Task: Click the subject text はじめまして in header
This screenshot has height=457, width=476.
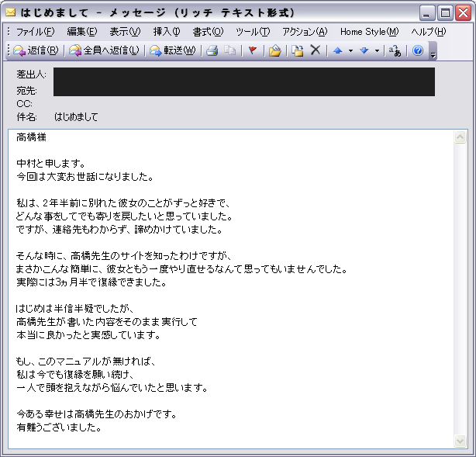Action: pos(76,117)
